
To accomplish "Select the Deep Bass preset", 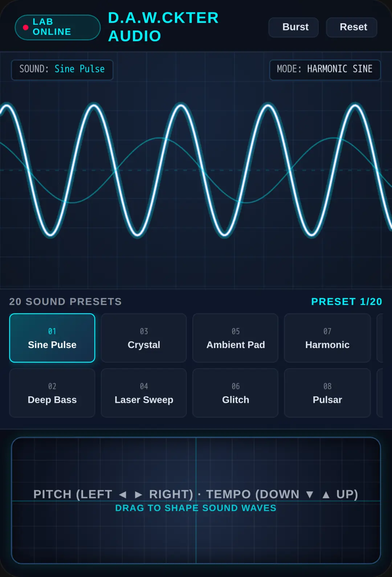I will click(x=52, y=393).
